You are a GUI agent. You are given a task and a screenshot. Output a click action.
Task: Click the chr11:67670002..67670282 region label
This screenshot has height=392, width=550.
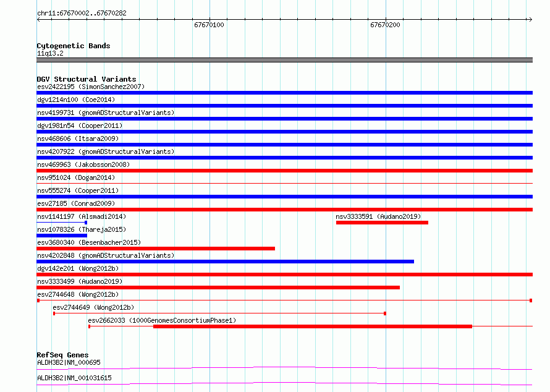point(82,13)
